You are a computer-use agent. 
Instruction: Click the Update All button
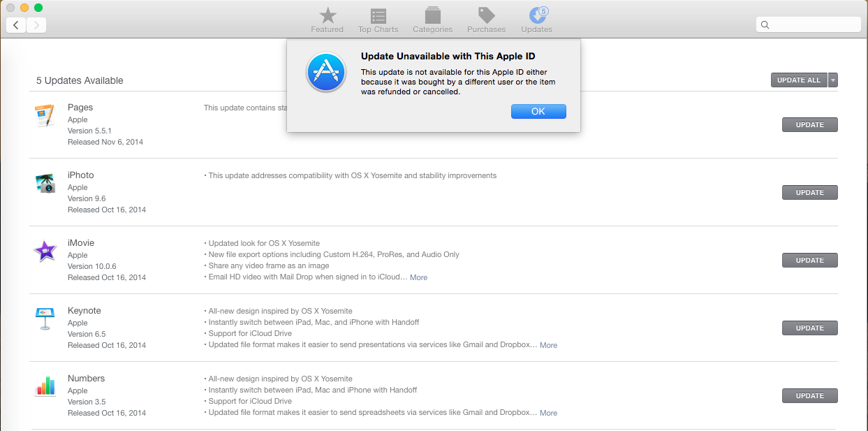point(799,80)
